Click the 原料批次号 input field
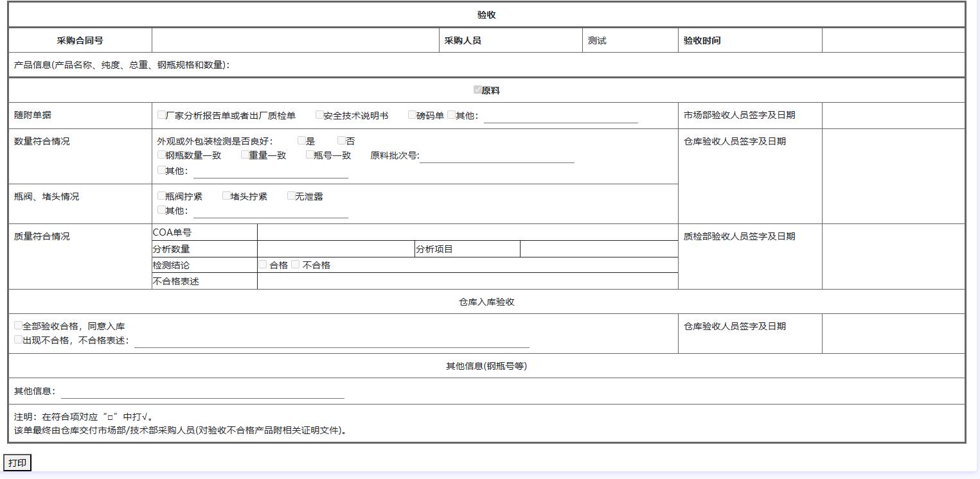980x479 pixels. point(497,156)
